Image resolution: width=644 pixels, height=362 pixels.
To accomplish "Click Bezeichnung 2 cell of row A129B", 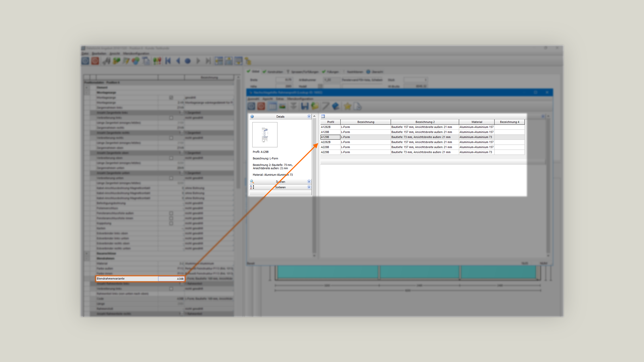I will coord(425,137).
